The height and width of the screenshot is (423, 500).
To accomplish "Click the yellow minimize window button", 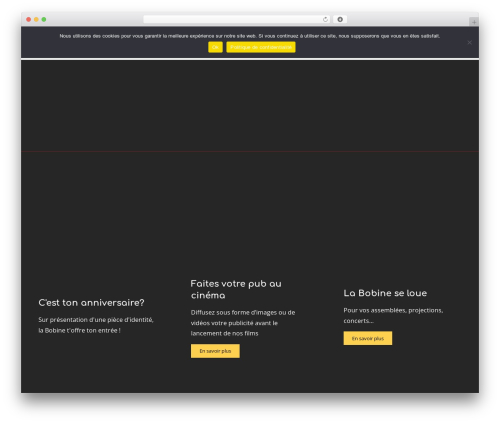I will (36, 19).
